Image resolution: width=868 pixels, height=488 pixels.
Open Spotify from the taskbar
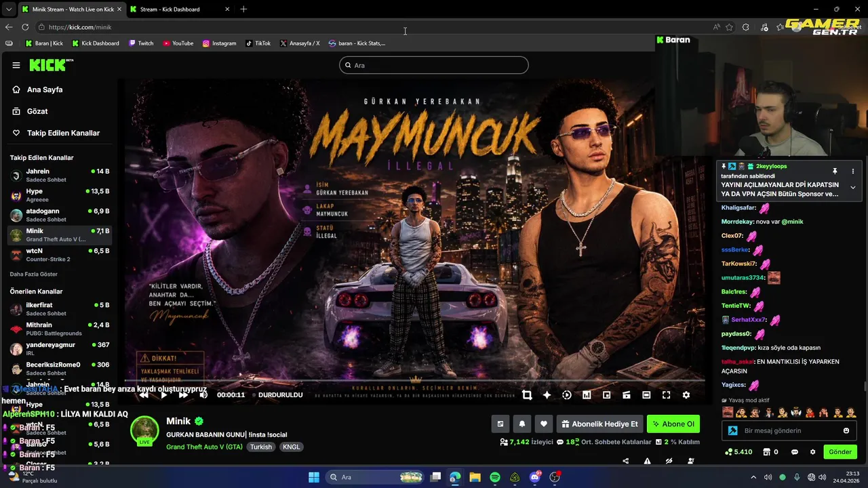[495, 477]
